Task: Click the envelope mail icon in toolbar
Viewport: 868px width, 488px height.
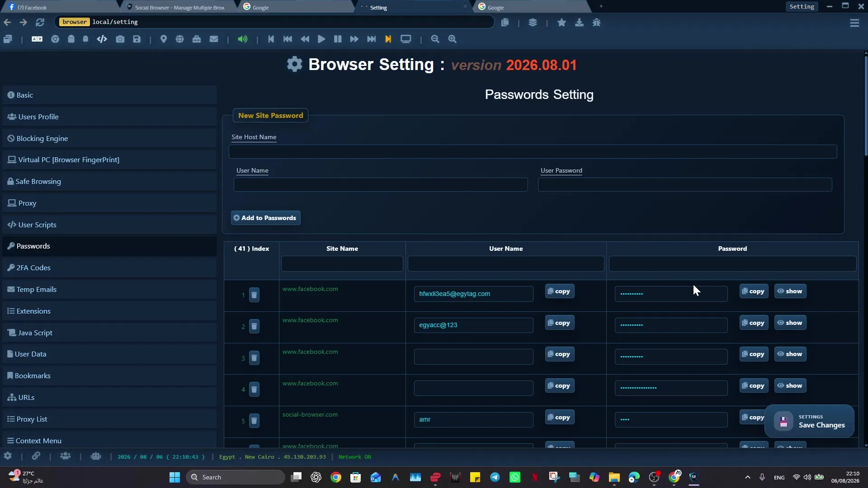Action: (x=214, y=39)
